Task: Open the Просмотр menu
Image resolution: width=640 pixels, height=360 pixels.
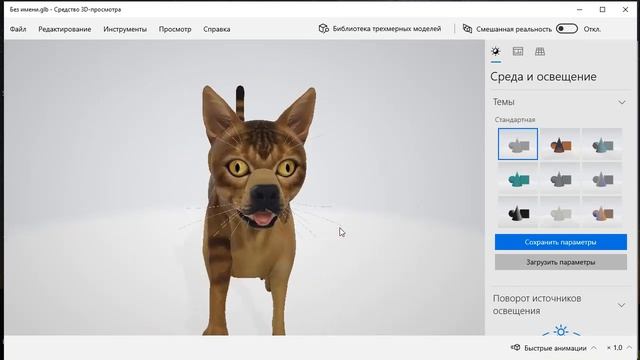Action: (175, 29)
